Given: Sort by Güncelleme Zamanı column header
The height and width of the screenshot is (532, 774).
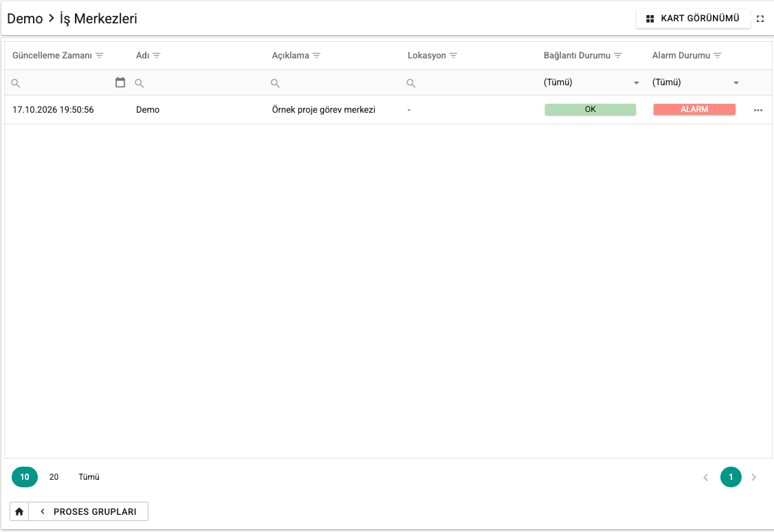Looking at the screenshot, I should coord(52,56).
